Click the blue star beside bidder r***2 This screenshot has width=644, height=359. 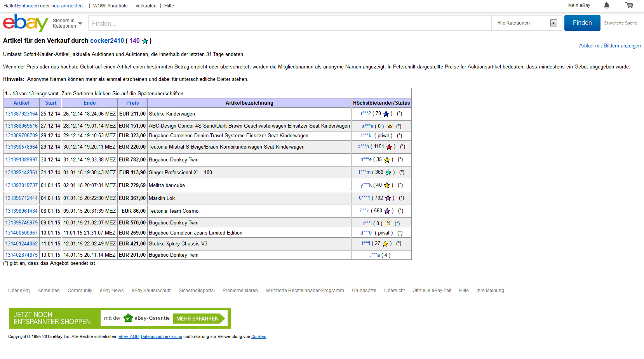(x=386, y=114)
